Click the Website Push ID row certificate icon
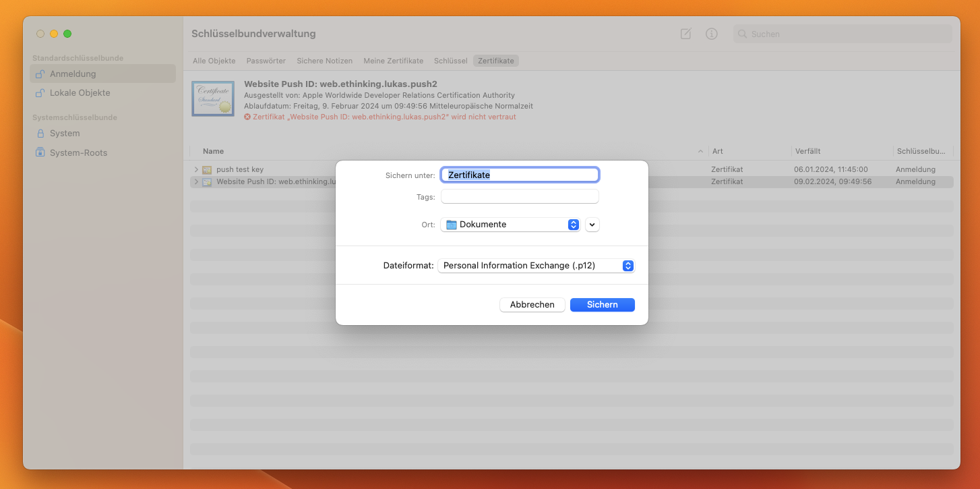The height and width of the screenshot is (489, 980). coord(207,182)
